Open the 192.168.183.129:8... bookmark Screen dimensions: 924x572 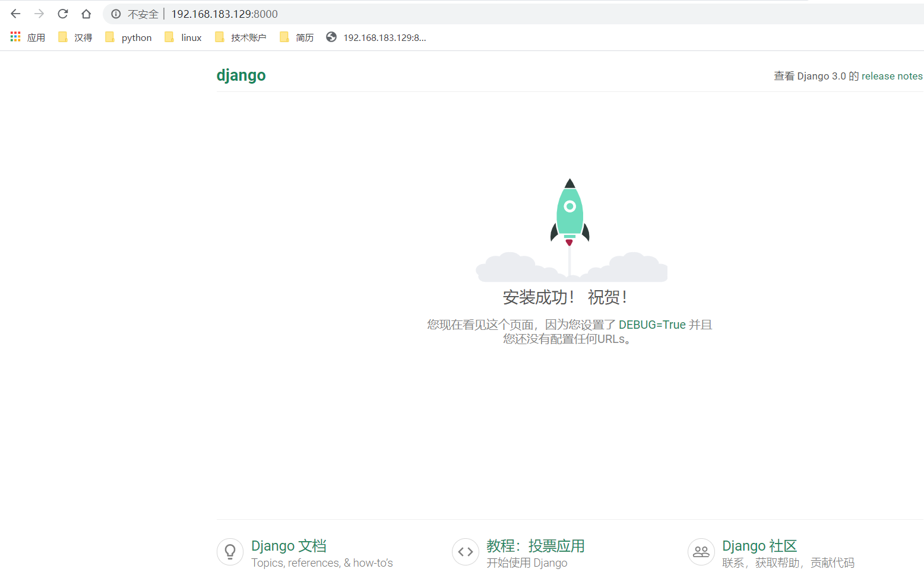(x=376, y=37)
